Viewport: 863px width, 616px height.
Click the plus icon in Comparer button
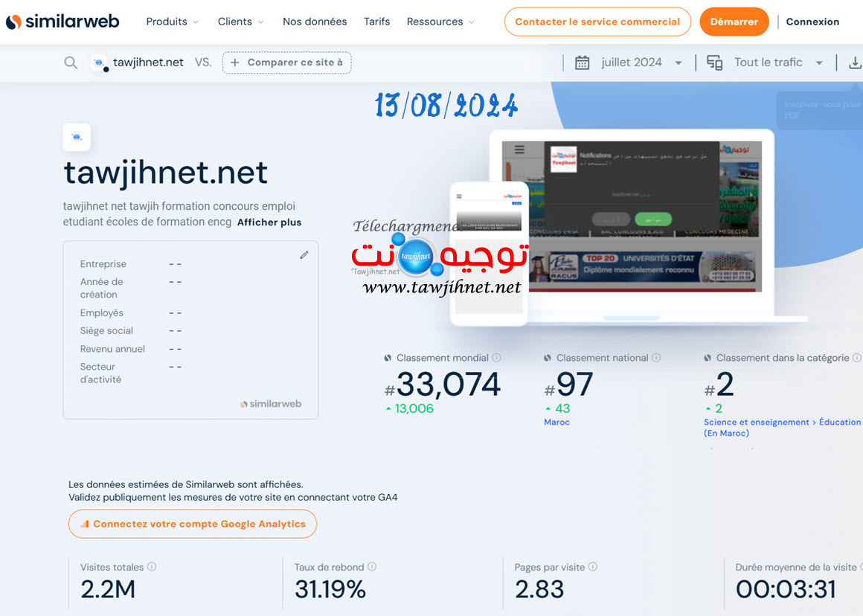click(234, 62)
